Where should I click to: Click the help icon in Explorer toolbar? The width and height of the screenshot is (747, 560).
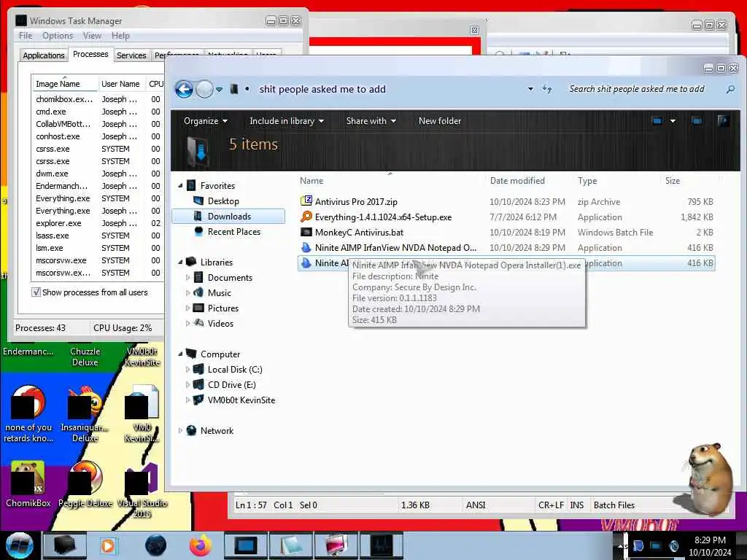(723, 121)
